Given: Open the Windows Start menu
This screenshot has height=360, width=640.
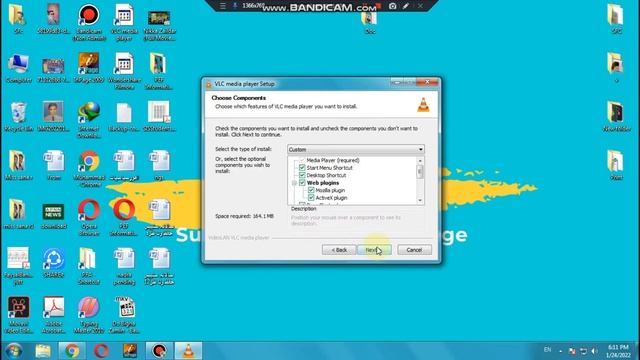Looking at the screenshot, I should click(14, 351).
